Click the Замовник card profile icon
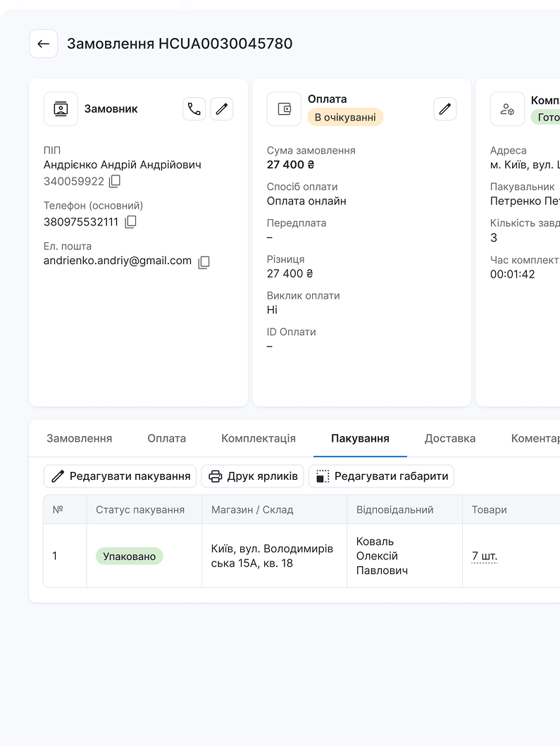 [x=61, y=109]
